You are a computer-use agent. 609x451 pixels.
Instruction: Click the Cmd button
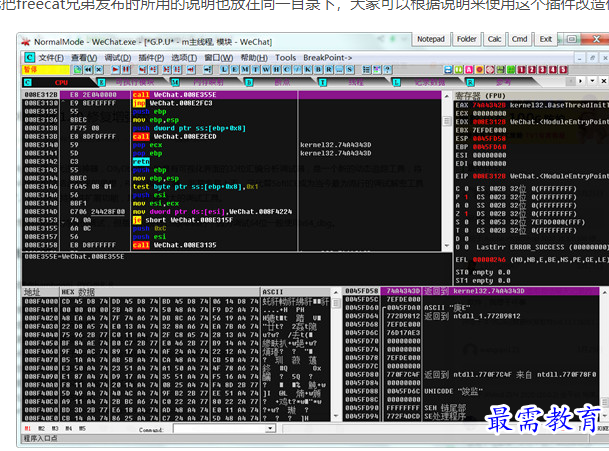tap(519, 39)
